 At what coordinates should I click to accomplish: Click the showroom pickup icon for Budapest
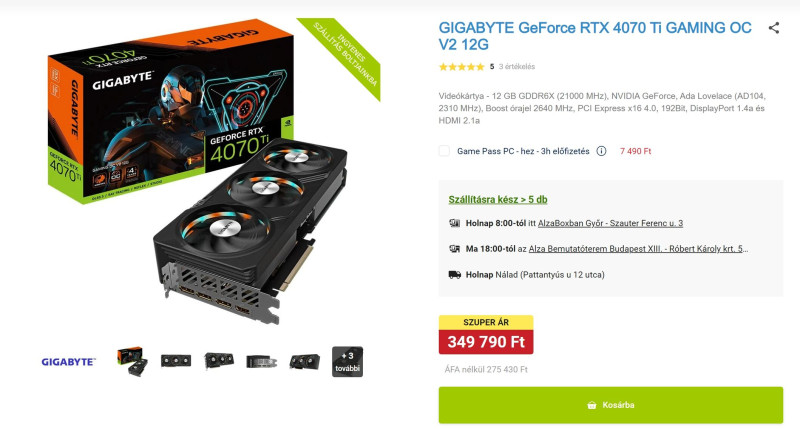[x=455, y=249]
